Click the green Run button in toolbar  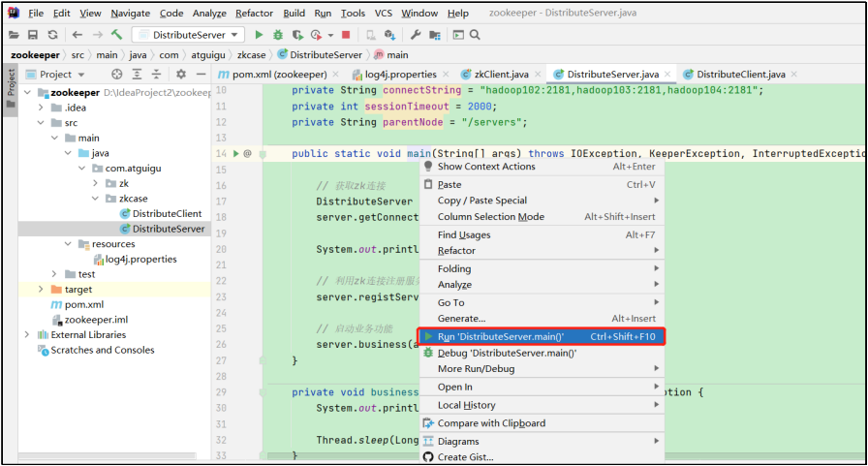(x=260, y=35)
